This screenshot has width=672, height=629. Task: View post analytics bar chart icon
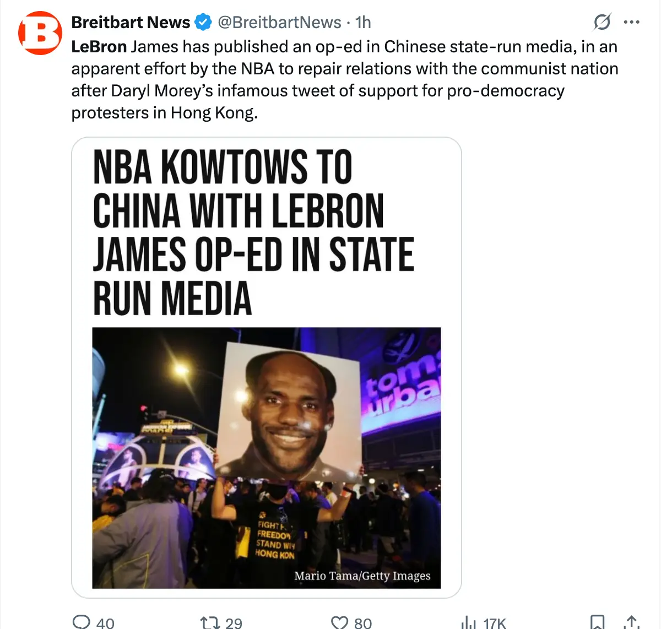point(468,622)
